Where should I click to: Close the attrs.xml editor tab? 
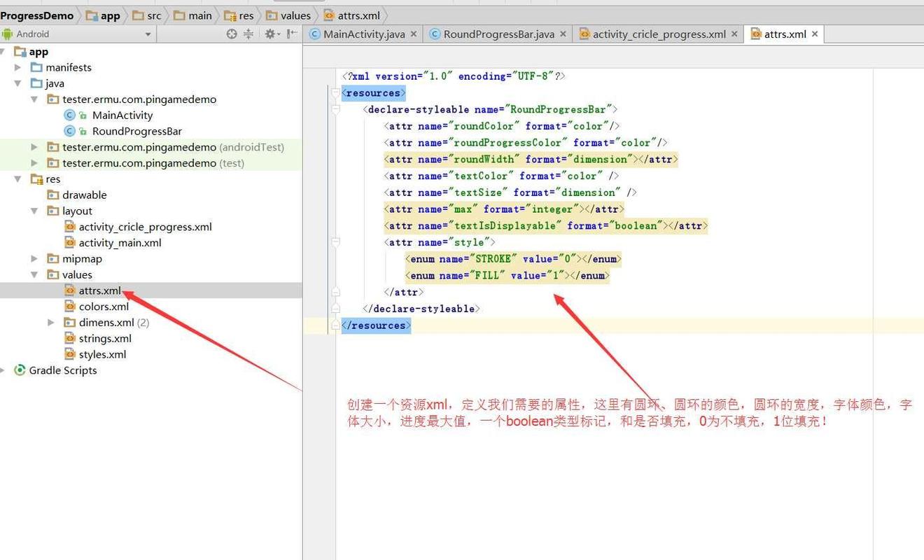click(x=815, y=34)
